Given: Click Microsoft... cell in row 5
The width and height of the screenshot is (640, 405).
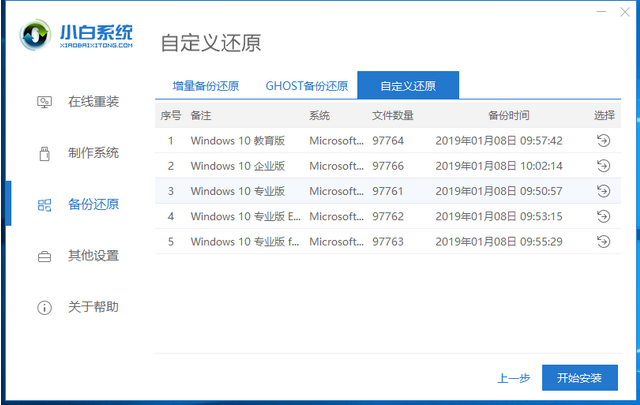Looking at the screenshot, I should pos(336,242).
